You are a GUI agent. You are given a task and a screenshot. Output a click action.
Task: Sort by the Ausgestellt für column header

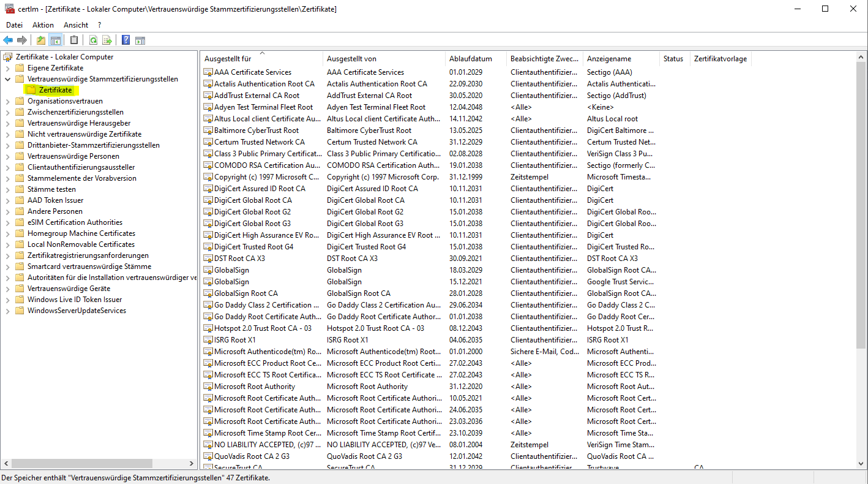[261, 59]
